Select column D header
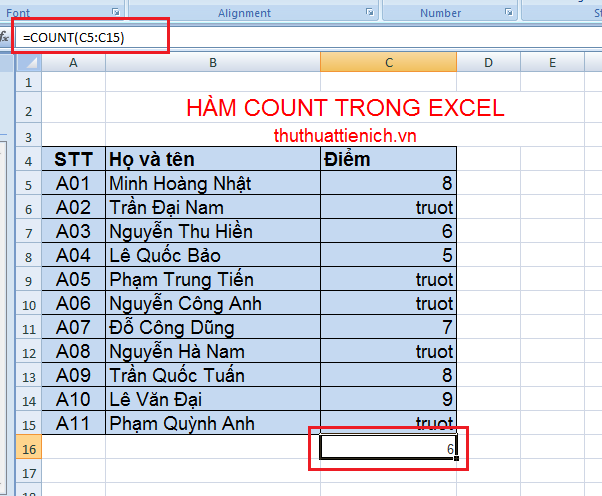 click(x=488, y=62)
